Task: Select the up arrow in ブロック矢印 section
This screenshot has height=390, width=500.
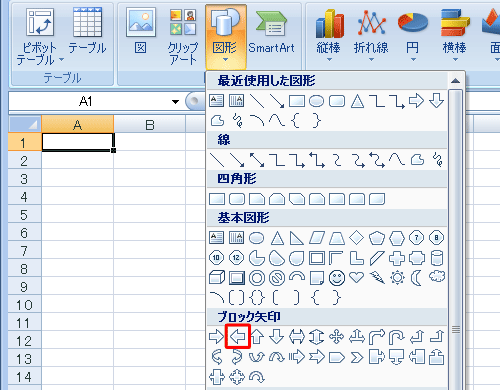Action: tap(257, 337)
